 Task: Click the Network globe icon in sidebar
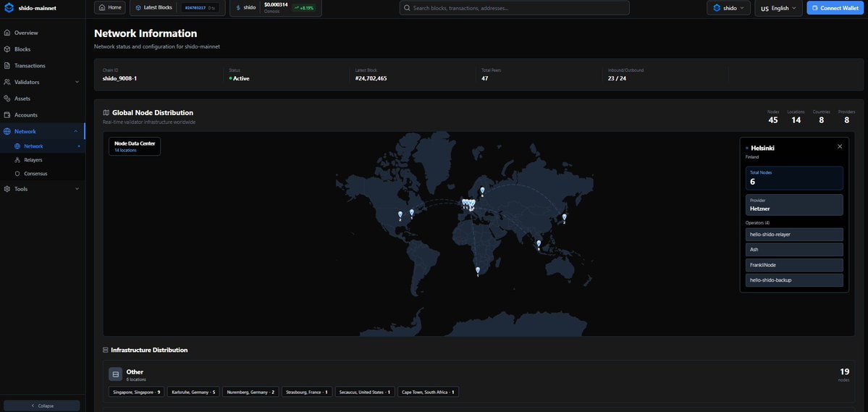[7, 131]
